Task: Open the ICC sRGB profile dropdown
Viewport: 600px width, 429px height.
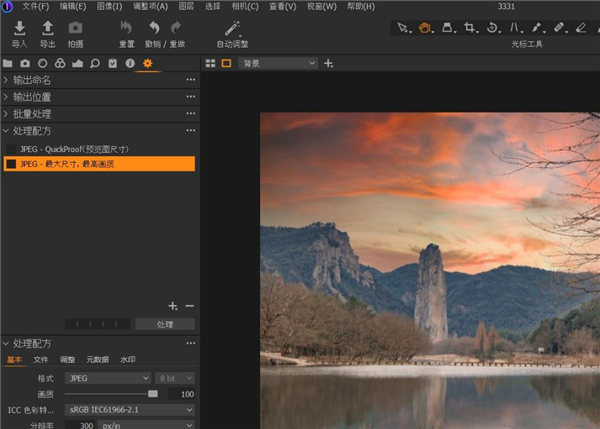Action: point(130,410)
